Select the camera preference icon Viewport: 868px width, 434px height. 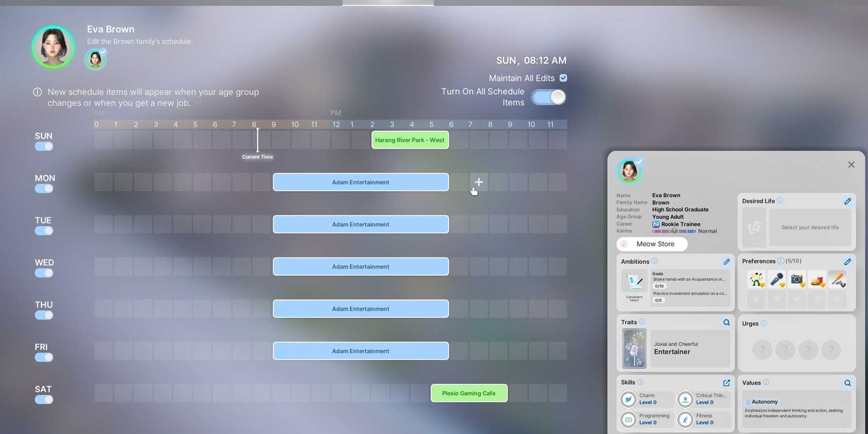[x=796, y=279]
